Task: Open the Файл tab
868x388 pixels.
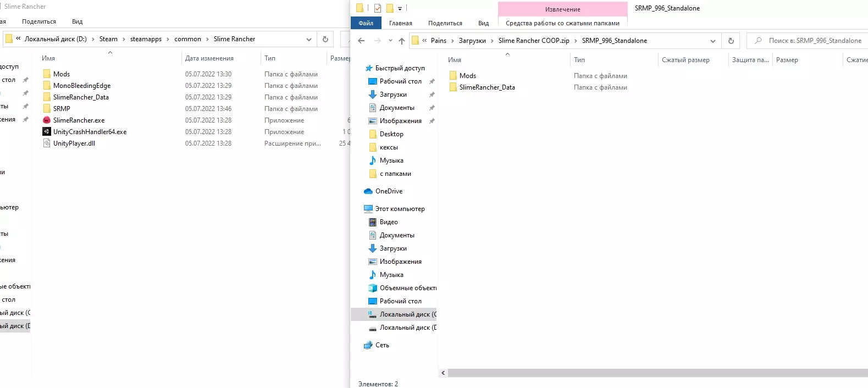Action: pyautogui.click(x=366, y=23)
